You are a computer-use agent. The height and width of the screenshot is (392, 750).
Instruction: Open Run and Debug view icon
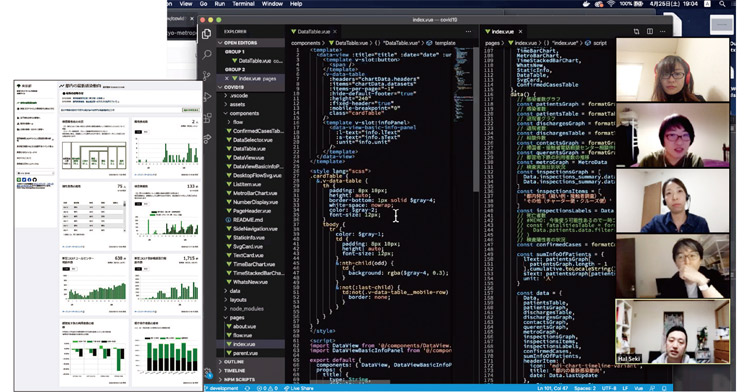(x=207, y=97)
